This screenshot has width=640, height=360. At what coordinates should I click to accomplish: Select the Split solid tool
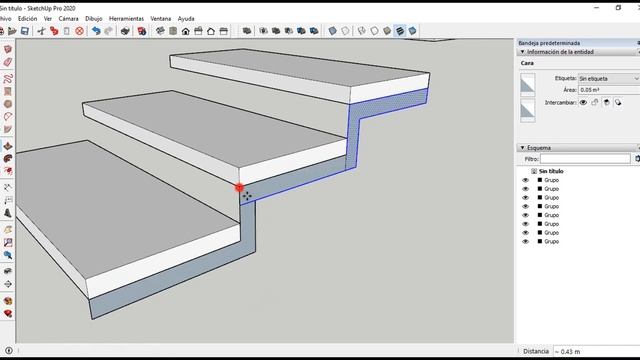[x=314, y=31]
